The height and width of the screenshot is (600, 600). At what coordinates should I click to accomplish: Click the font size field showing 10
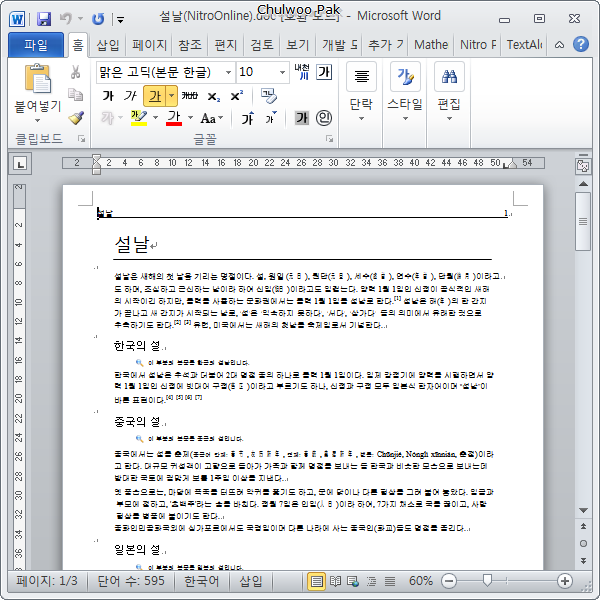point(257,72)
